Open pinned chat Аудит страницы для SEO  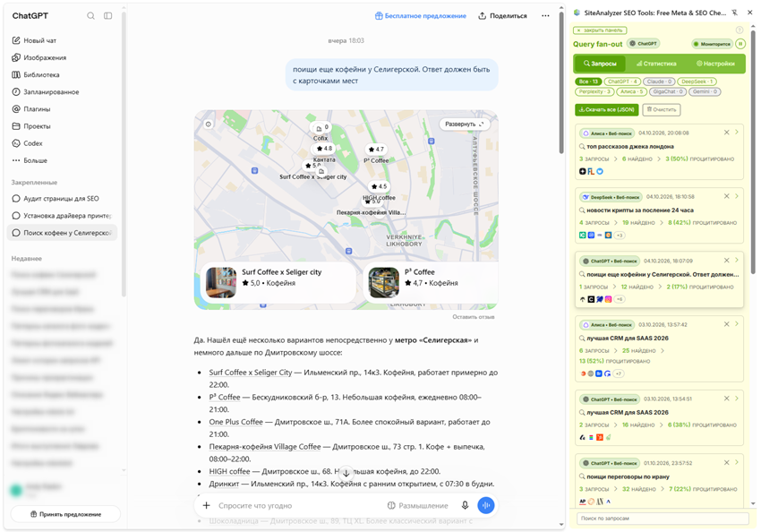(x=62, y=199)
